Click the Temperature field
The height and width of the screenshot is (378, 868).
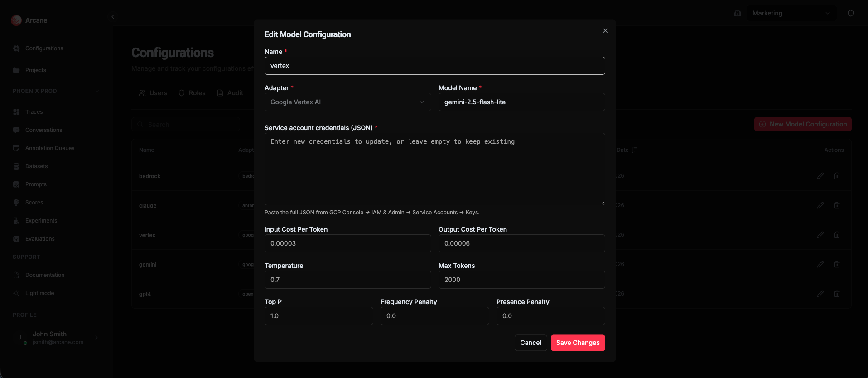click(347, 280)
